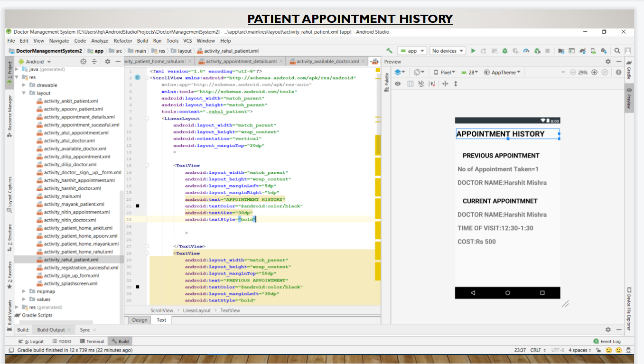Image resolution: width=644 pixels, height=364 pixels.
Task: Open Project panel settings gear
Action: (x=108, y=62)
